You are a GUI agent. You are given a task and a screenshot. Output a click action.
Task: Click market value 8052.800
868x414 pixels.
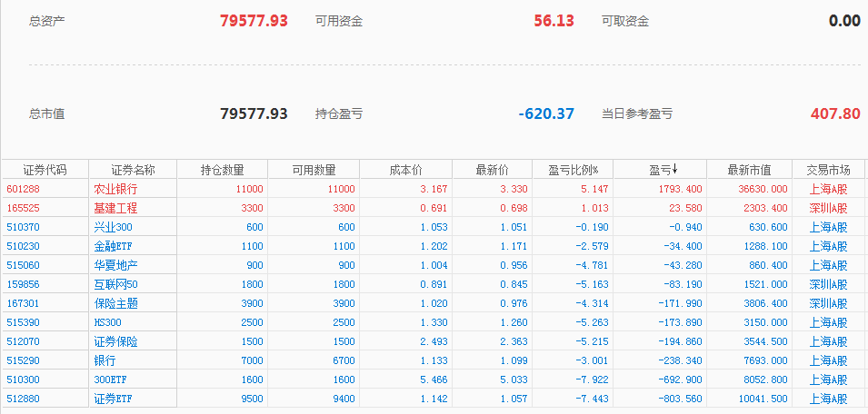[765, 379]
